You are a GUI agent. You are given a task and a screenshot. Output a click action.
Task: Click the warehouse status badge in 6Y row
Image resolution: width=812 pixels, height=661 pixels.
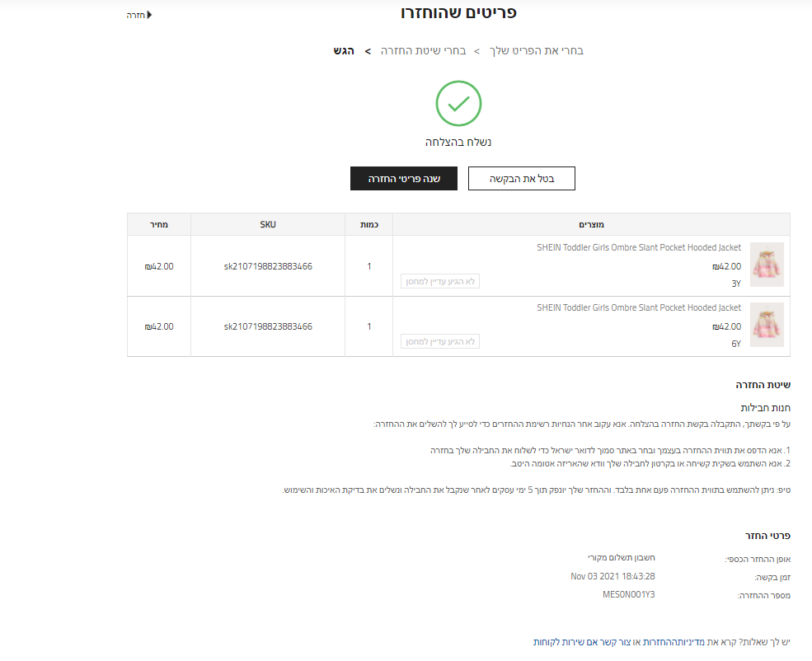440,341
